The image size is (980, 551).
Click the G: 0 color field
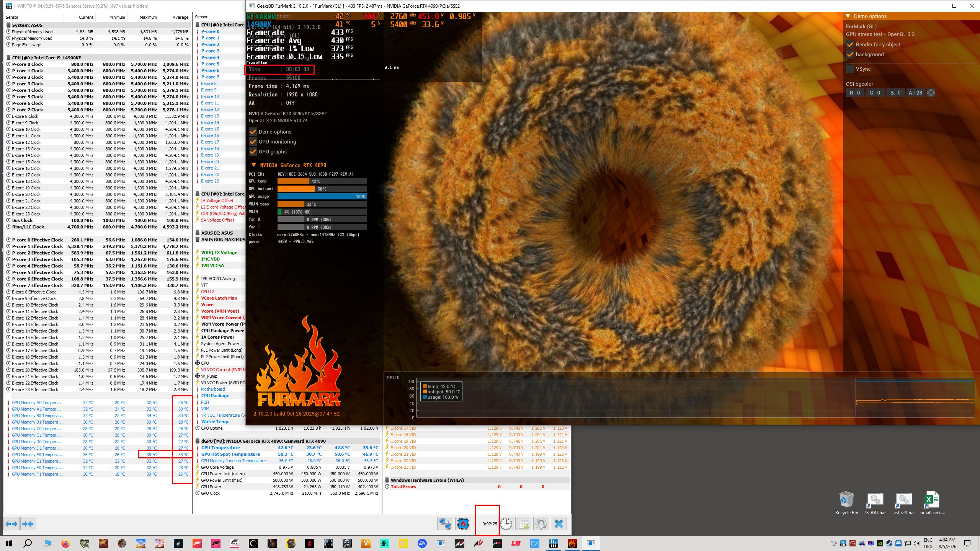click(875, 93)
